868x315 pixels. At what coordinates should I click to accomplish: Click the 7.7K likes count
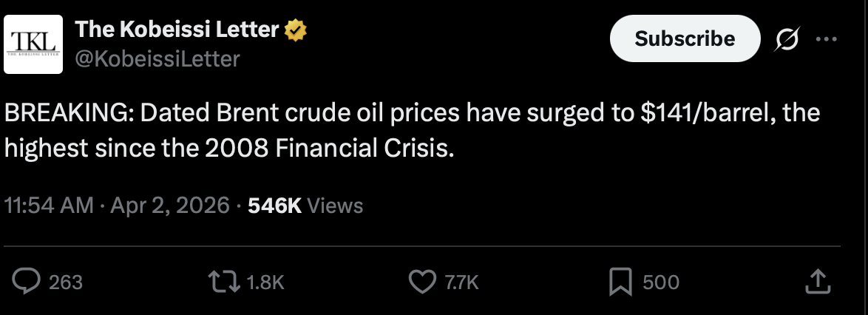pos(461,282)
